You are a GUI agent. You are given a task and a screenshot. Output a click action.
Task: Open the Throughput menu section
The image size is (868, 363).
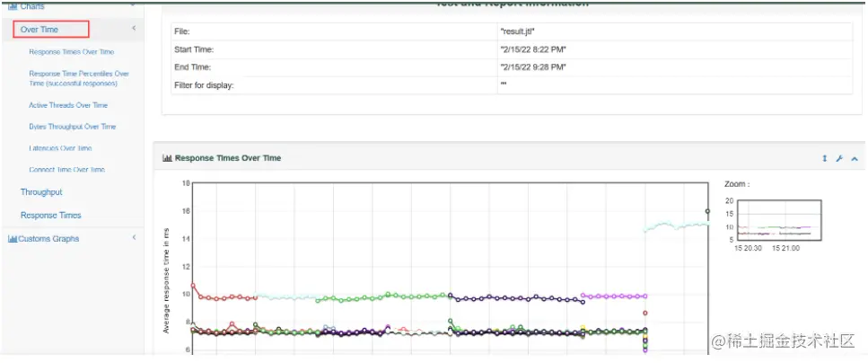click(41, 191)
